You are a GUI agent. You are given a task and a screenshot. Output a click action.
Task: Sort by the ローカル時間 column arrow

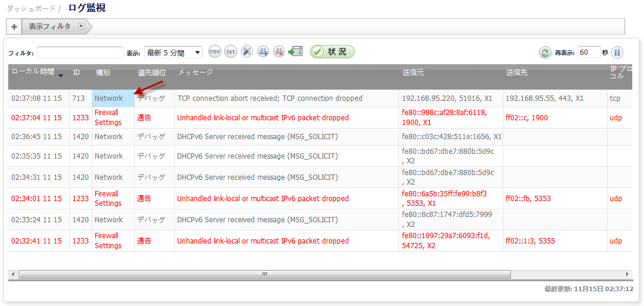(60, 75)
